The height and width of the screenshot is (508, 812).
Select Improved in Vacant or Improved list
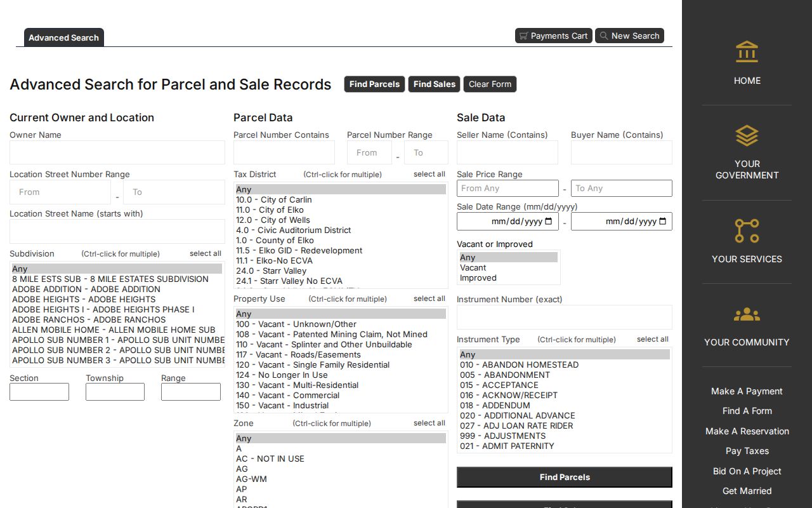click(508, 277)
